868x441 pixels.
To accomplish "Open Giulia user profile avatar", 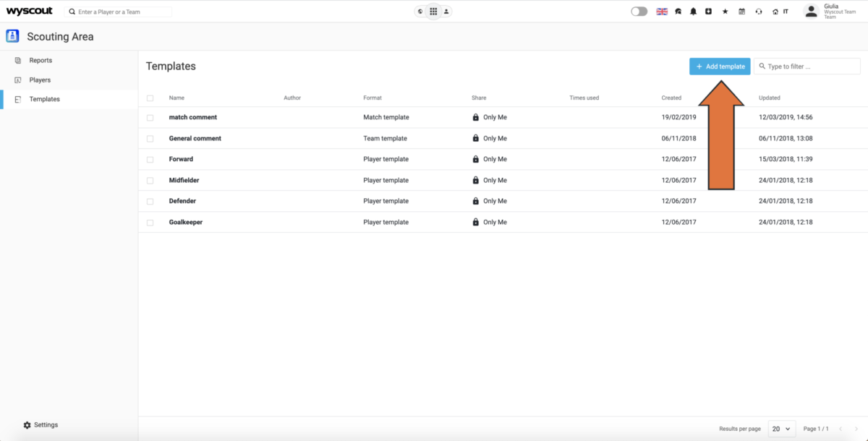I will tap(811, 11).
